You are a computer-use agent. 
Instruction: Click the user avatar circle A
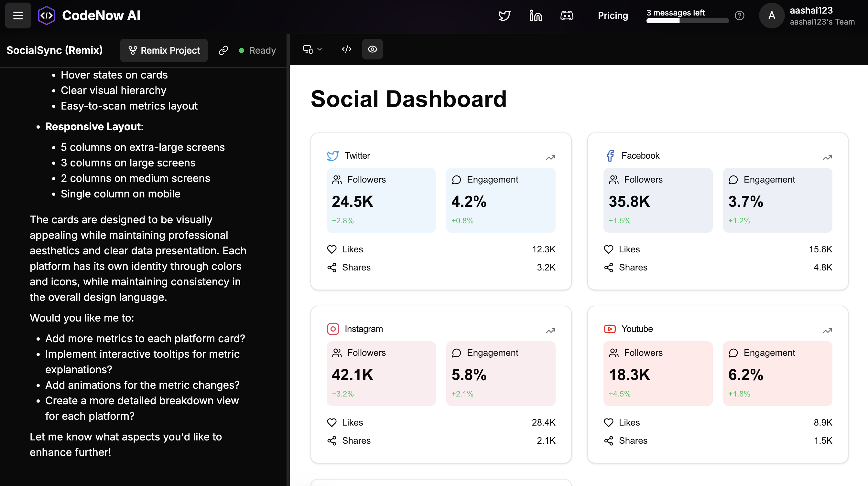[x=771, y=16]
